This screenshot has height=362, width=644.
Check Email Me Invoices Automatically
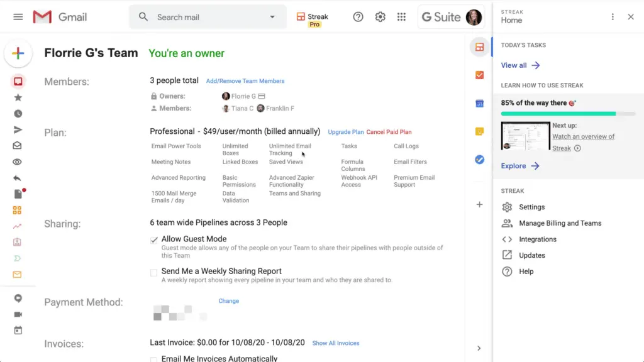coord(153,359)
